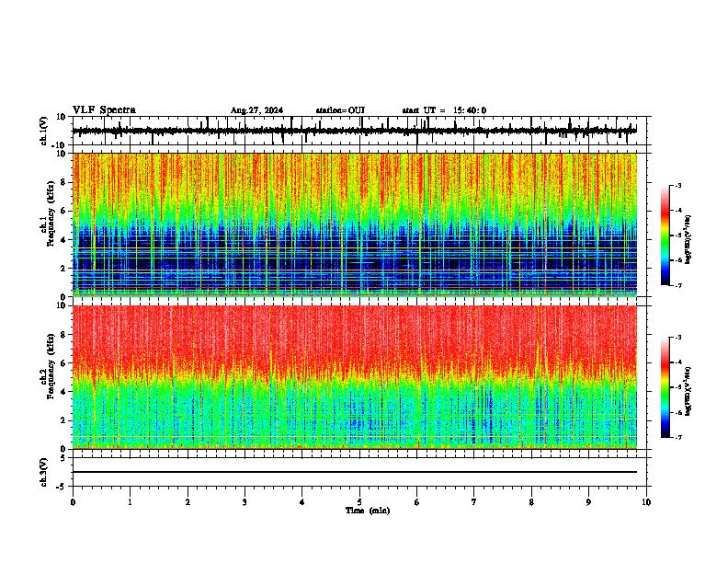This screenshot has width=728, height=563.
Task: Click the time axis tick label "0"
Action: [x=73, y=502]
